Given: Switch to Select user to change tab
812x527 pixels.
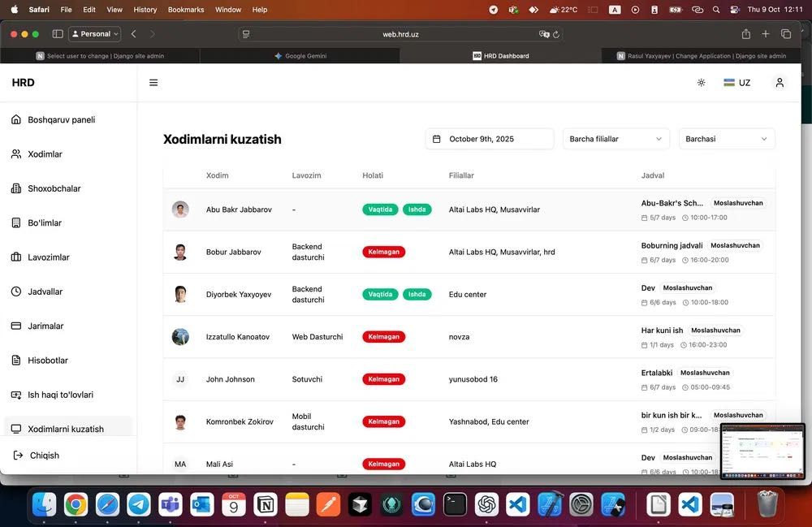Looking at the screenshot, I should (100, 56).
